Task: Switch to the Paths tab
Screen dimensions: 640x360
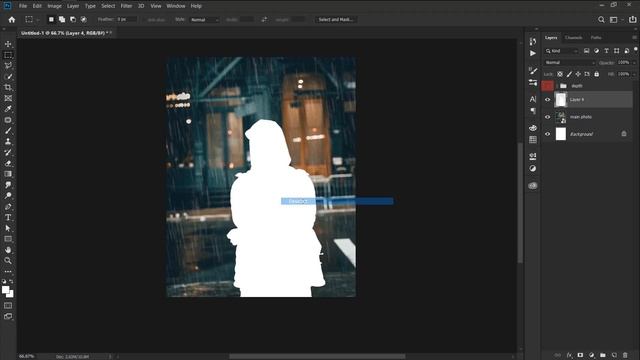Action: [596, 38]
